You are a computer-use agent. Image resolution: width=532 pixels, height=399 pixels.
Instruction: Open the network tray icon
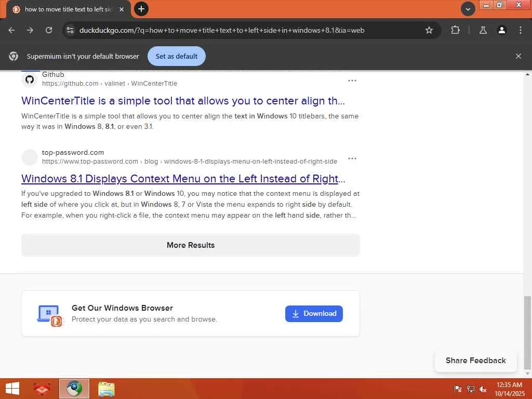[471, 389]
